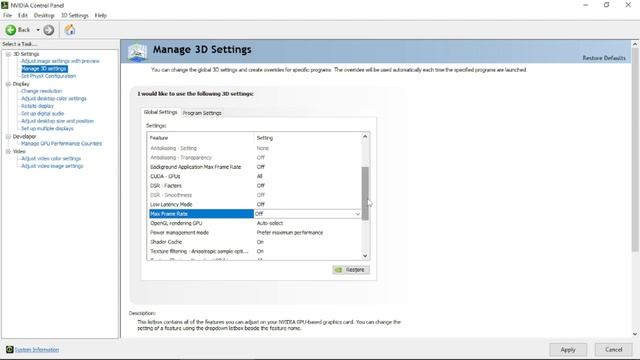Click the Restore button below settings list
This screenshot has height=360, width=640.
[x=351, y=270]
